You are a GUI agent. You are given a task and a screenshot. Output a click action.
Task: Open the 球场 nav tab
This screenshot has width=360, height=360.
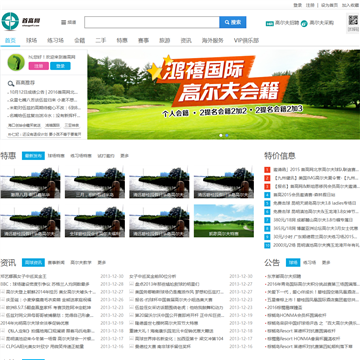[31, 41]
